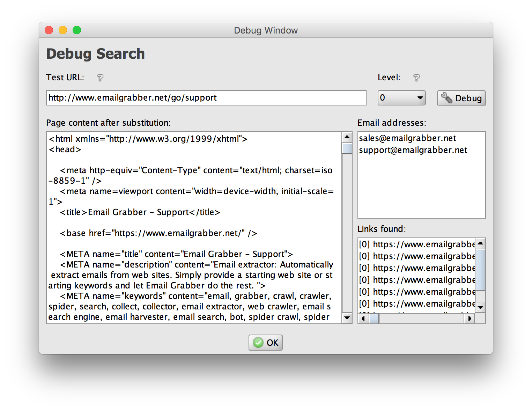Click the html xmlns line in page content
This screenshot has height=410, width=532.
point(148,139)
